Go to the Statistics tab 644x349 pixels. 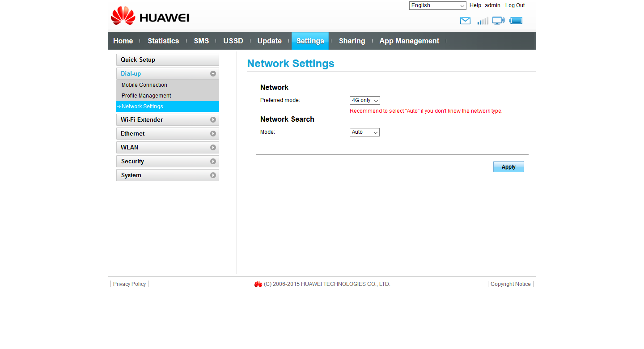[163, 41]
